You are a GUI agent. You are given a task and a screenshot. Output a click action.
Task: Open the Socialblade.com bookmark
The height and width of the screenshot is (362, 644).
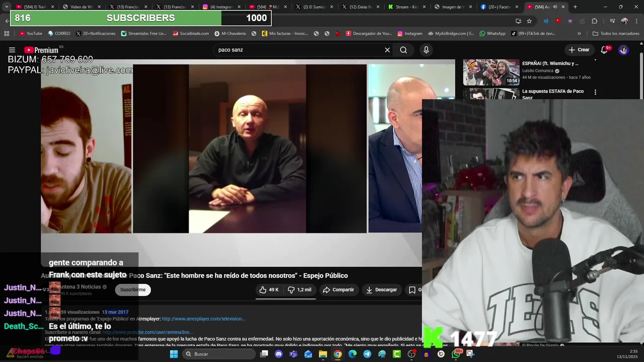pos(191,34)
